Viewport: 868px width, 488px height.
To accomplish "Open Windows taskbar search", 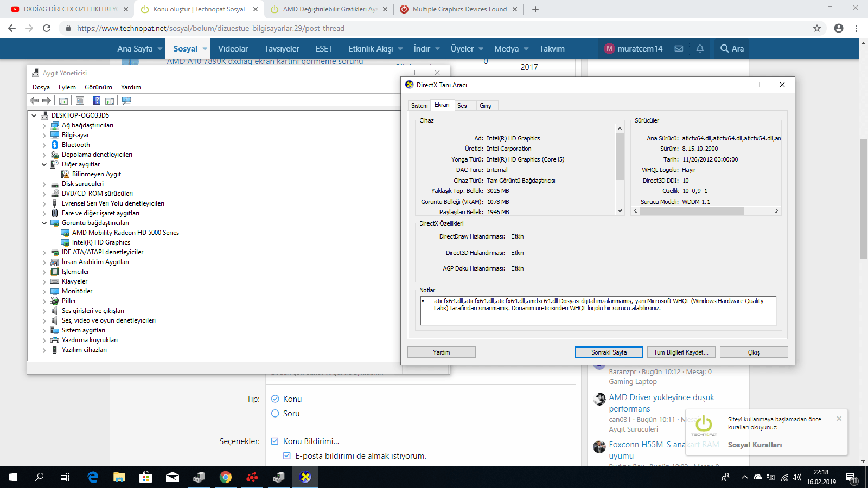I will pyautogui.click(x=39, y=477).
